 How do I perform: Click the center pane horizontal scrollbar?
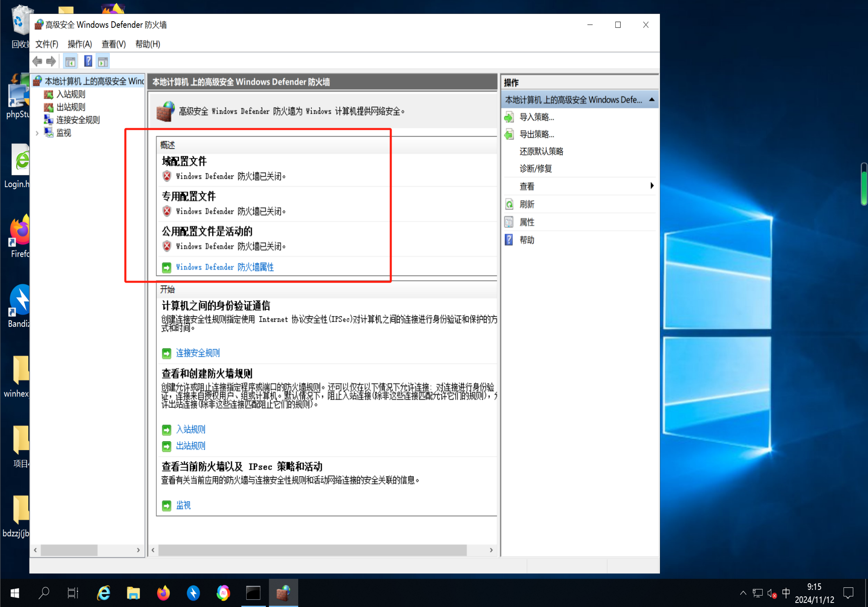pos(313,550)
